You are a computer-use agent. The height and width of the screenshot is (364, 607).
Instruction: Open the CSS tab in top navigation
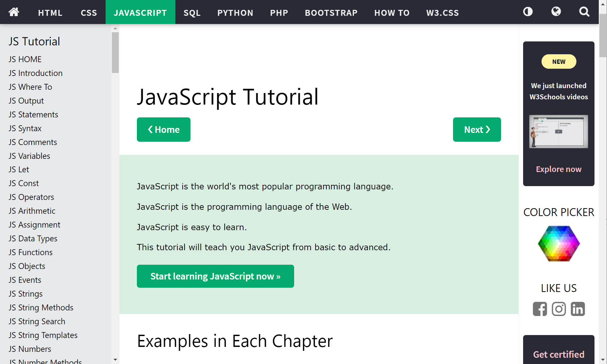point(89,12)
